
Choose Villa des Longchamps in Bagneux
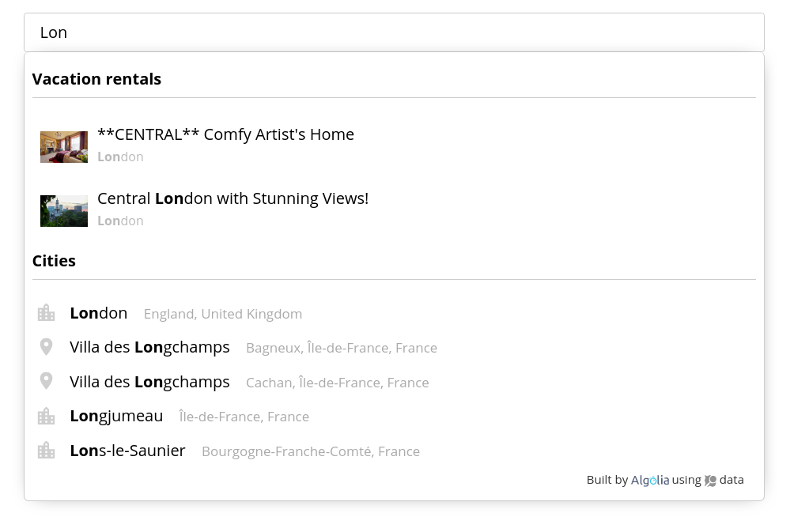[x=149, y=347]
